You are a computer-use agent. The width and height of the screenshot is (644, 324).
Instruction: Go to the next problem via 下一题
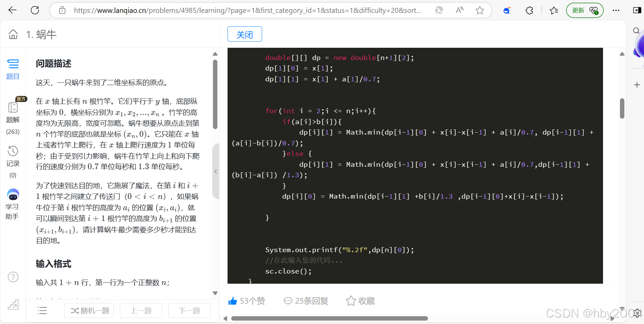[189, 310]
